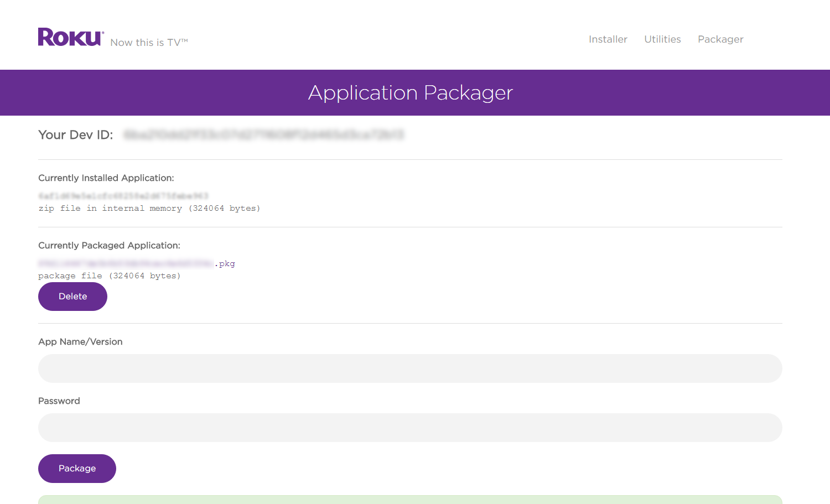Go to the Utilities page
Image resolution: width=830 pixels, height=504 pixels.
[x=662, y=39]
